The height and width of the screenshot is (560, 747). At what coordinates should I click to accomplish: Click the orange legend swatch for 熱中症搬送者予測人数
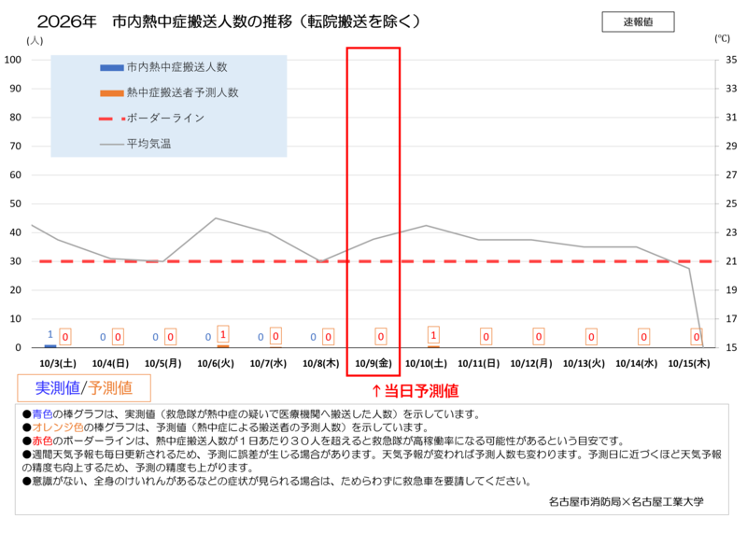[111, 93]
